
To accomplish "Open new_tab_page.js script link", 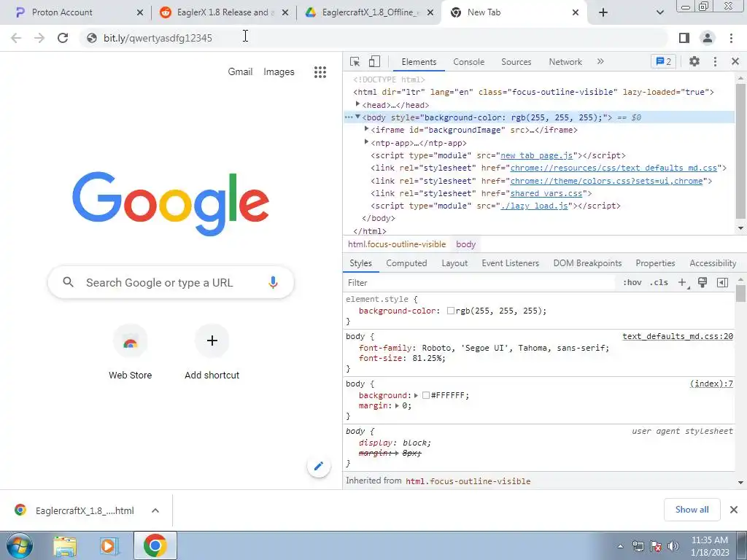I will coord(537,155).
